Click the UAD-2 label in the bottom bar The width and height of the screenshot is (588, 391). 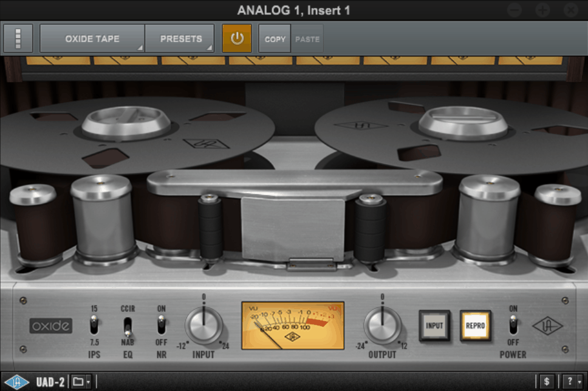click(x=50, y=382)
